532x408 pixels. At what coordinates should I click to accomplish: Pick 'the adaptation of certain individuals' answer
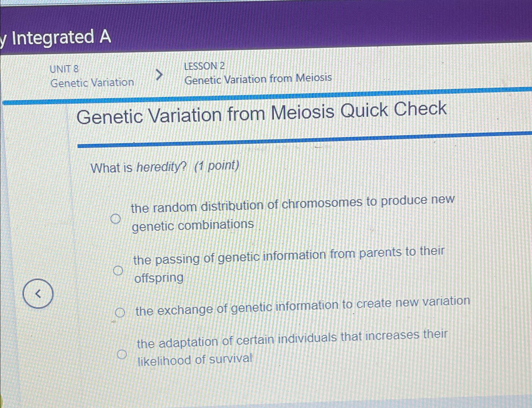(x=122, y=355)
